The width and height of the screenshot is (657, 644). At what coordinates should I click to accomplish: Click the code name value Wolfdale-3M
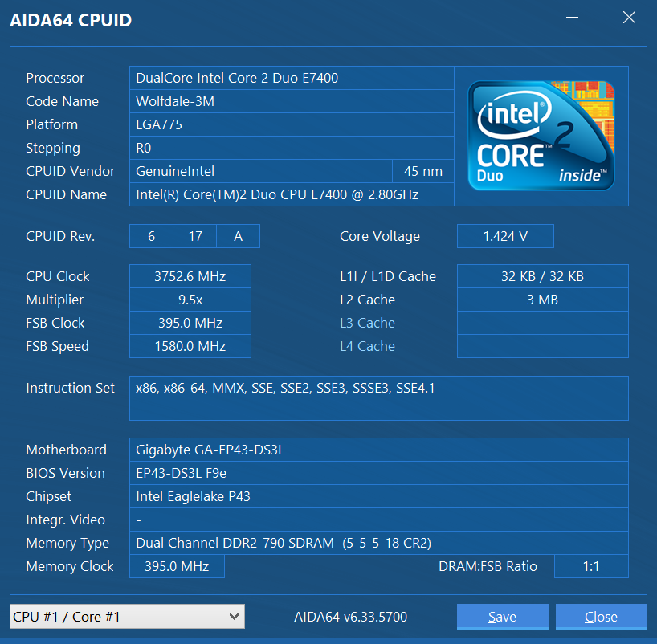(x=292, y=101)
